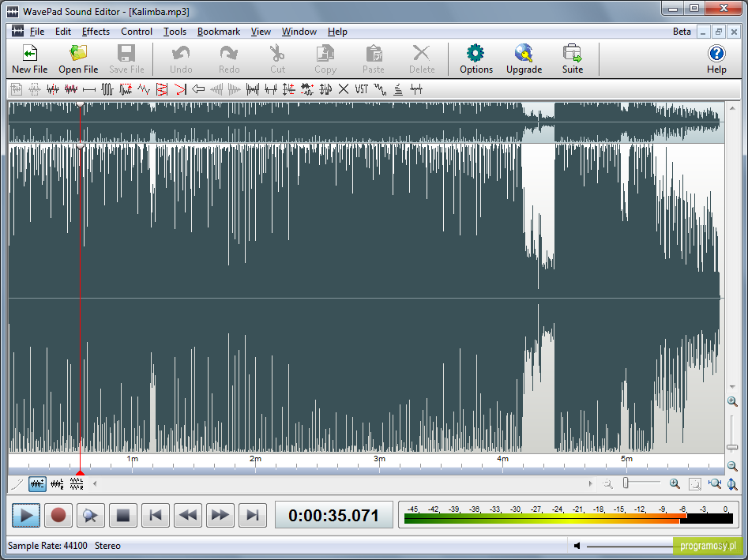The height and width of the screenshot is (560, 748).
Task: Click the zigzag waveform effect icon
Action: coord(144,89)
